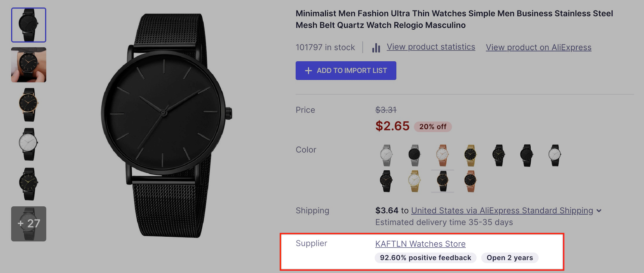
Task: Click the product statistics bar chart icon
Action: coord(376,48)
